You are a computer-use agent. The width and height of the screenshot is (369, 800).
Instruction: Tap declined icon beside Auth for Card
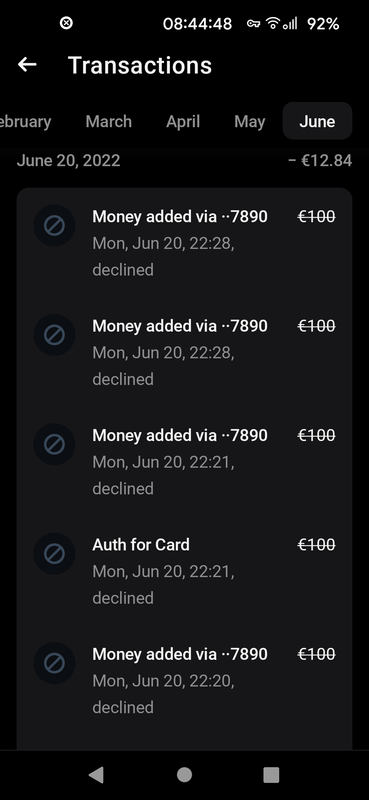[54, 554]
